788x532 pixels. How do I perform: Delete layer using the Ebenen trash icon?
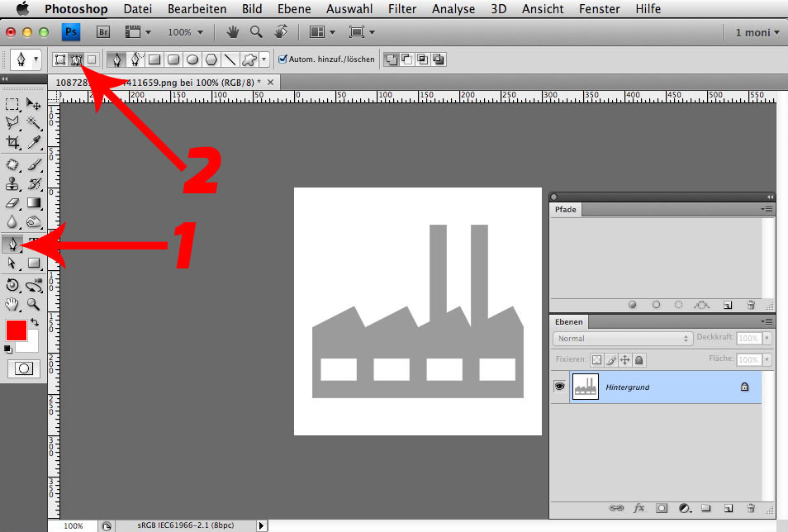[x=751, y=508]
